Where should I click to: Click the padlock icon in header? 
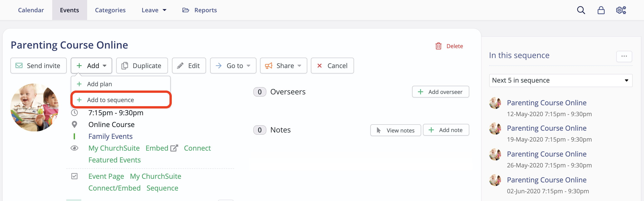point(601,10)
